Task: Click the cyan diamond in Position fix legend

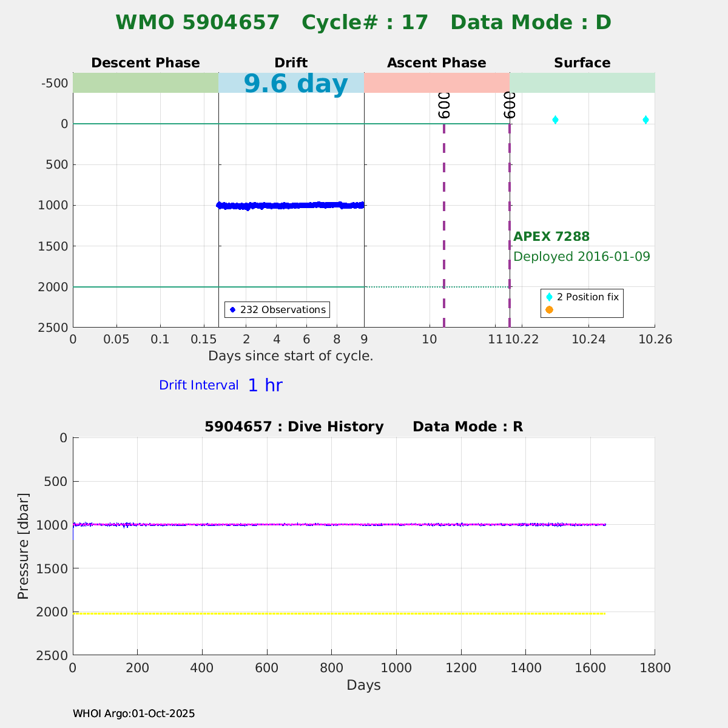Action: point(549,297)
